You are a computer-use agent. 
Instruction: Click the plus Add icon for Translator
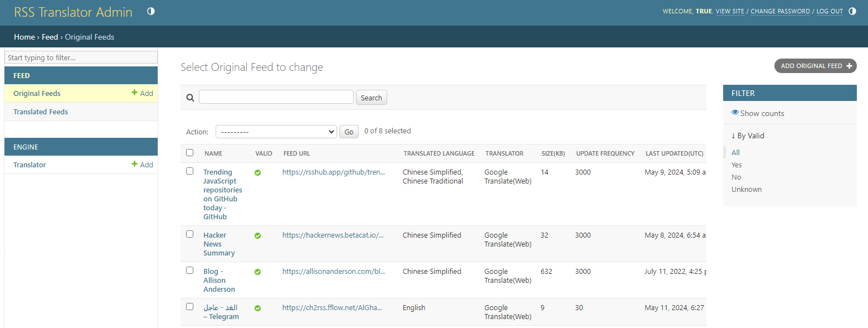pyautogui.click(x=134, y=165)
